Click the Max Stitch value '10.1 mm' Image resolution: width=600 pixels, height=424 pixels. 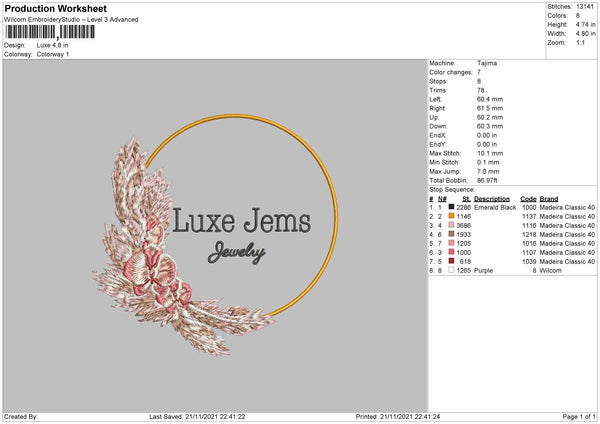click(490, 153)
